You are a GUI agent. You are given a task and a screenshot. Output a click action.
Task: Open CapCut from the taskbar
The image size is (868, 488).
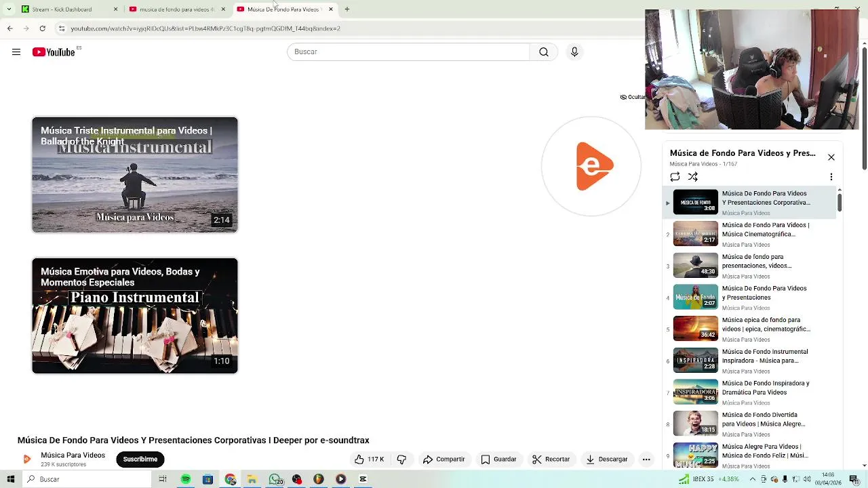[363, 479]
